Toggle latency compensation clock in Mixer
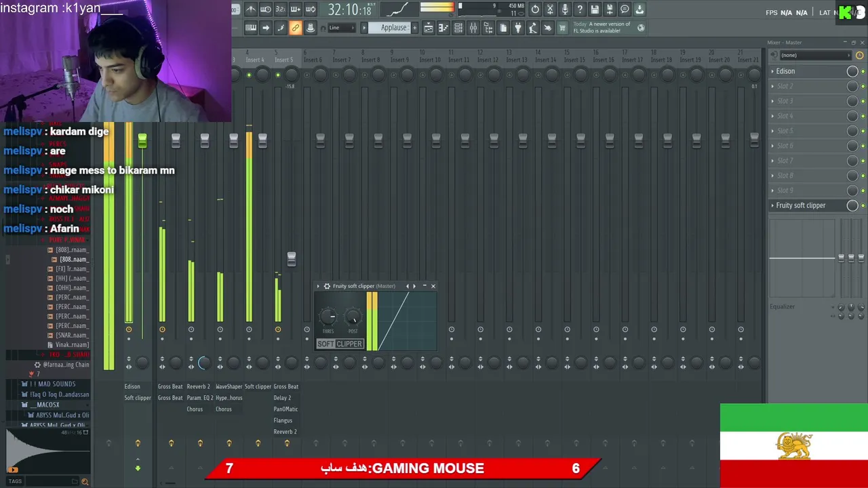The height and width of the screenshot is (488, 868). [x=860, y=55]
